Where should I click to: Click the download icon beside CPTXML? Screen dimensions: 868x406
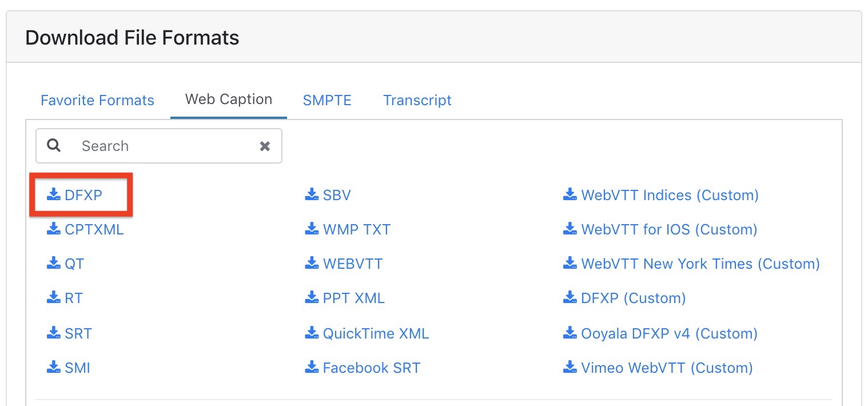54,229
